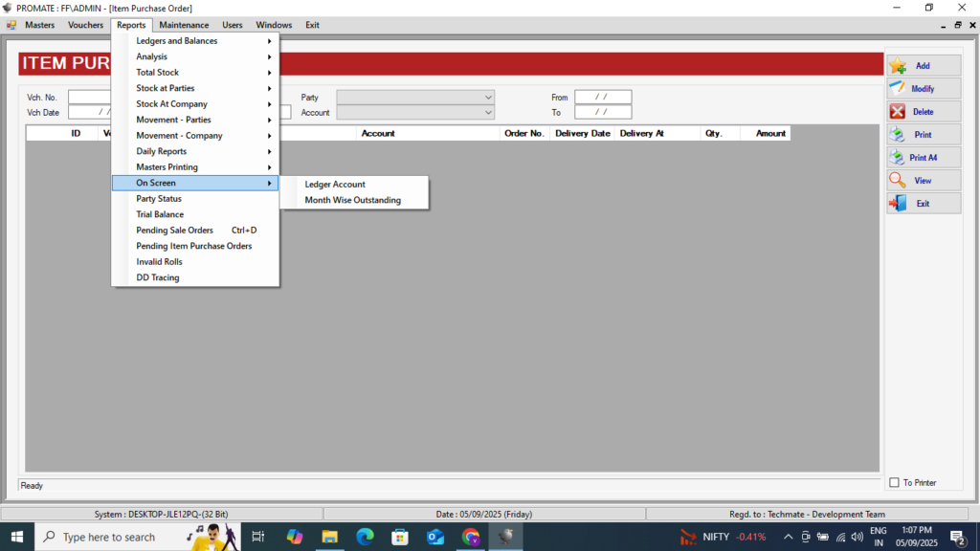Click the View magnifier icon

(898, 181)
